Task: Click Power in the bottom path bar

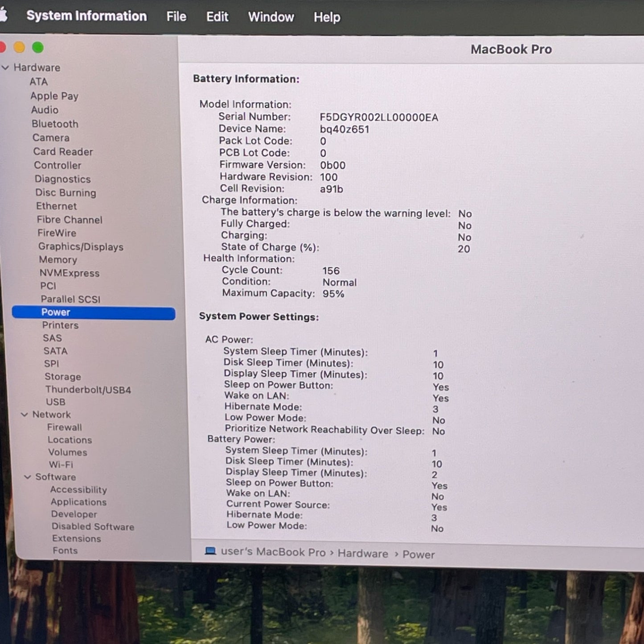Action: pyautogui.click(x=418, y=554)
